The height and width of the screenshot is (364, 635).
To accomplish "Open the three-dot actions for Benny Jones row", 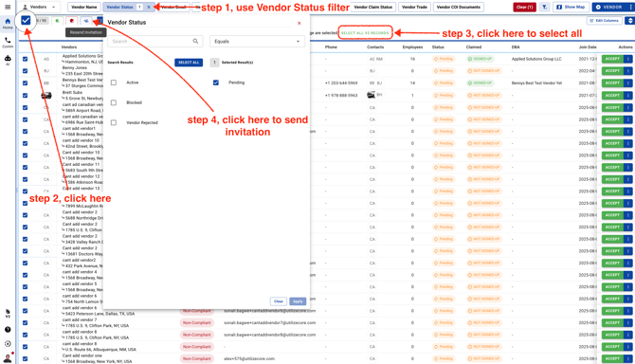I will (x=628, y=71).
